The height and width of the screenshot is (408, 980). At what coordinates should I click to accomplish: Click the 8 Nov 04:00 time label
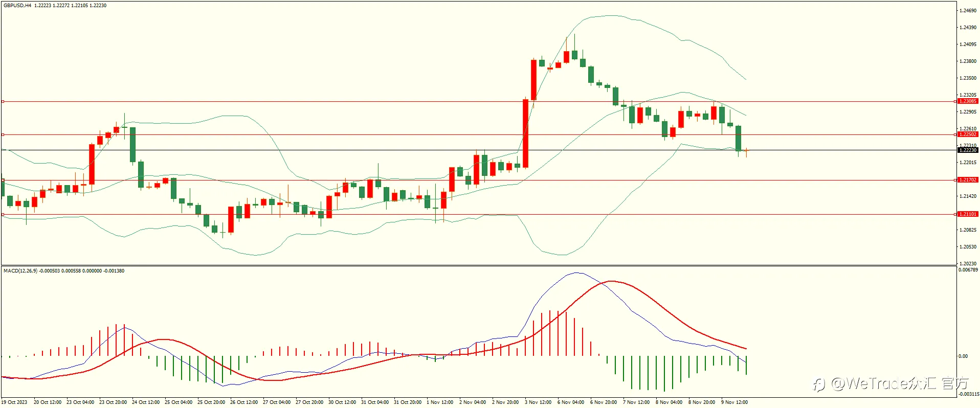pos(669,402)
